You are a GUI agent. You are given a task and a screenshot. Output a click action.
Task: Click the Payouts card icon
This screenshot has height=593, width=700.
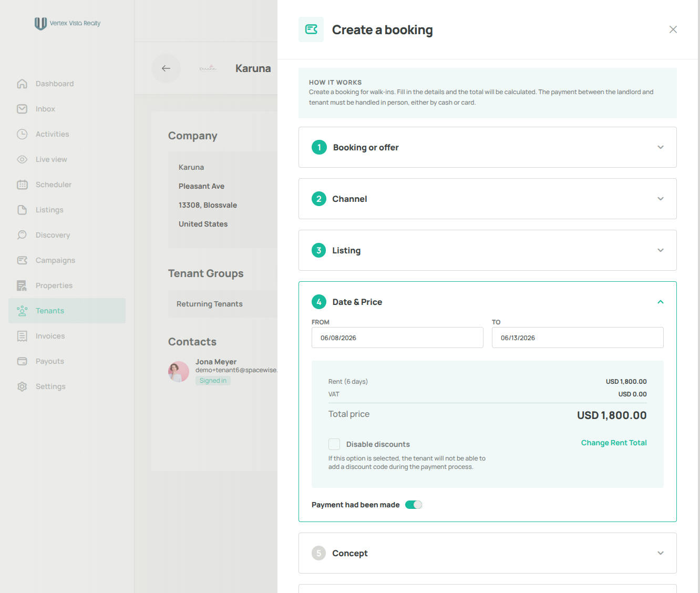22,361
